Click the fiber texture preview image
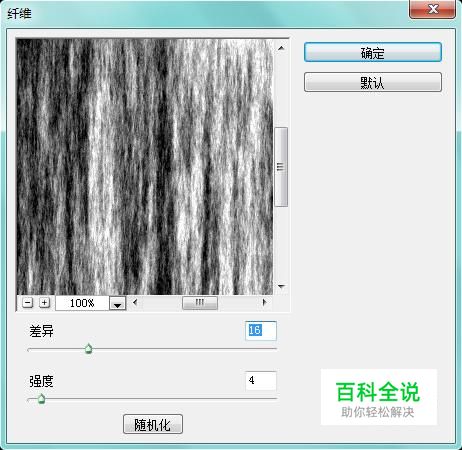The image size is (462, 450). [145, 167]
